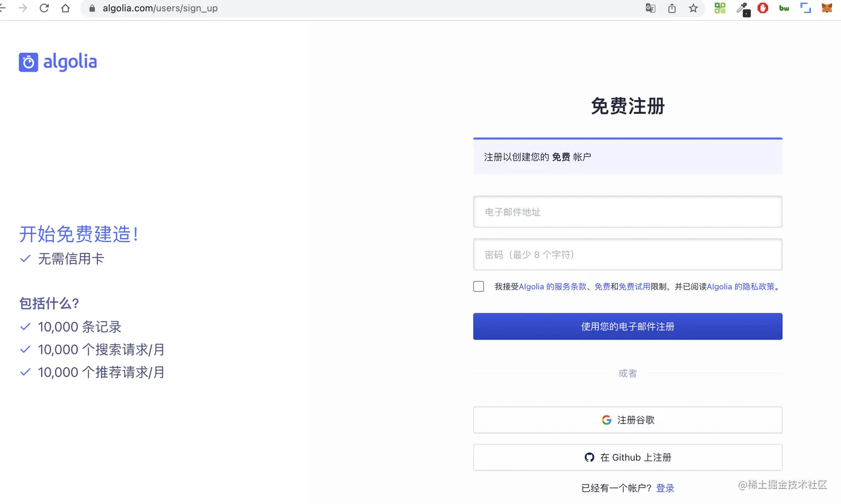Bookmark this page with star icon
This screenshot has height=504, width=841.
click(x=693, y=8)
